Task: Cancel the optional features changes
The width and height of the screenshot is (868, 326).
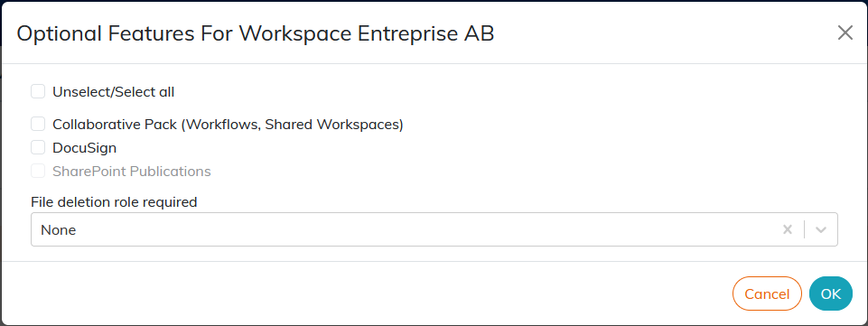Action: [x=767, y=293]
